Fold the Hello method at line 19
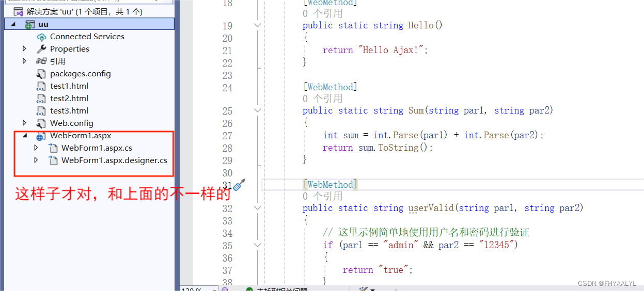Screen dimensions: 644x291 [258, 25]
